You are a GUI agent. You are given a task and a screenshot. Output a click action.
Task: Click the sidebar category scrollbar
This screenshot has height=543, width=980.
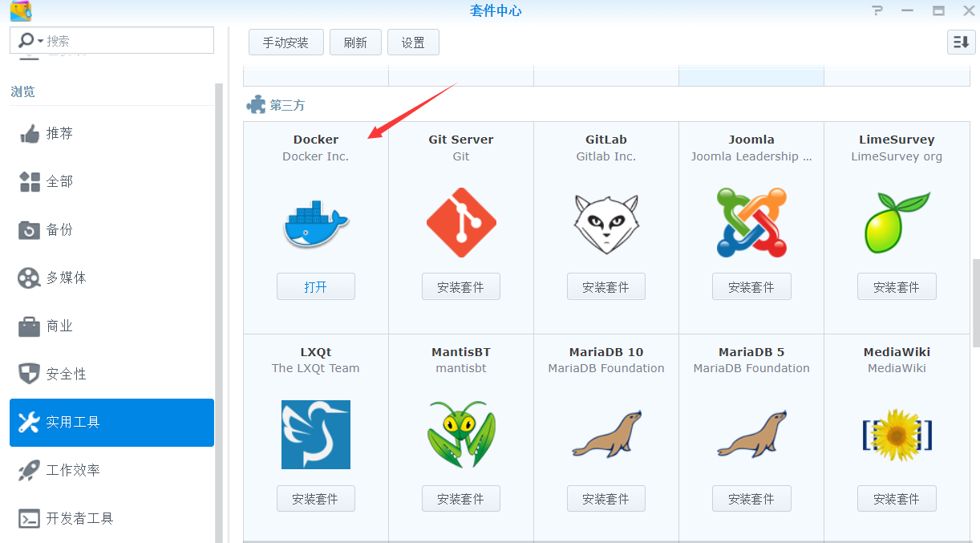coord(219,313)
